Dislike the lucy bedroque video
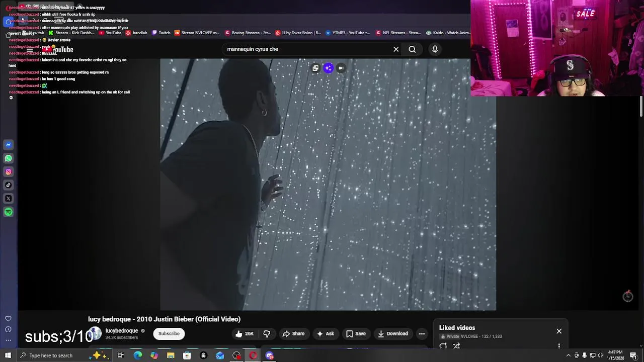The width and height of the screenshot is (644, 362). coord(267,334)
